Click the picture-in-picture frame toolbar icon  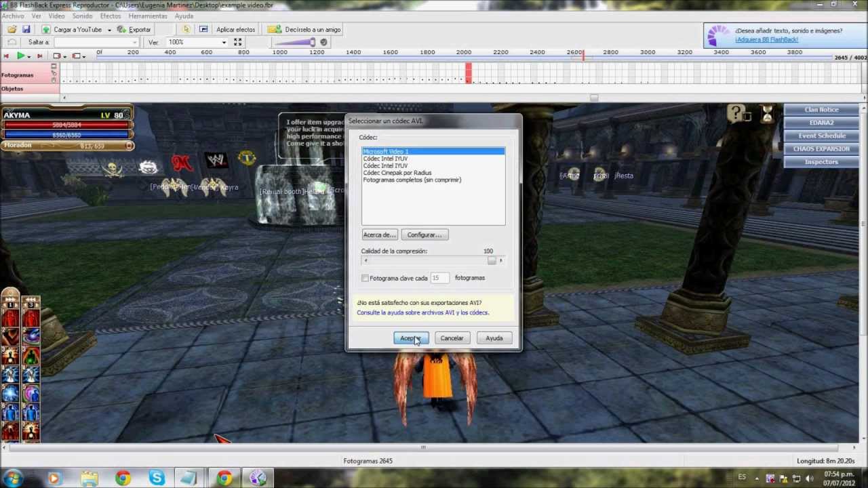point(203,30)
